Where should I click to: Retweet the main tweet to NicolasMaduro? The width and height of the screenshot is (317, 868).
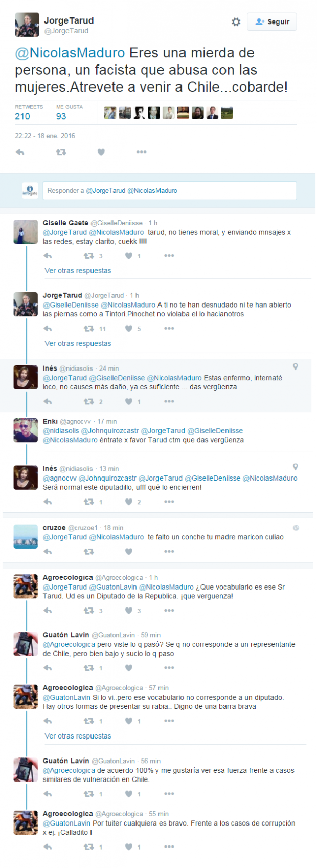61,152
